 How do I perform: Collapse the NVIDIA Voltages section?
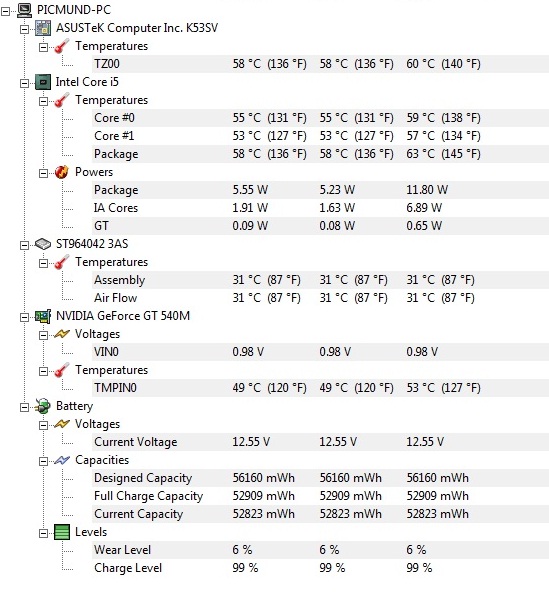tap(43, 335)
